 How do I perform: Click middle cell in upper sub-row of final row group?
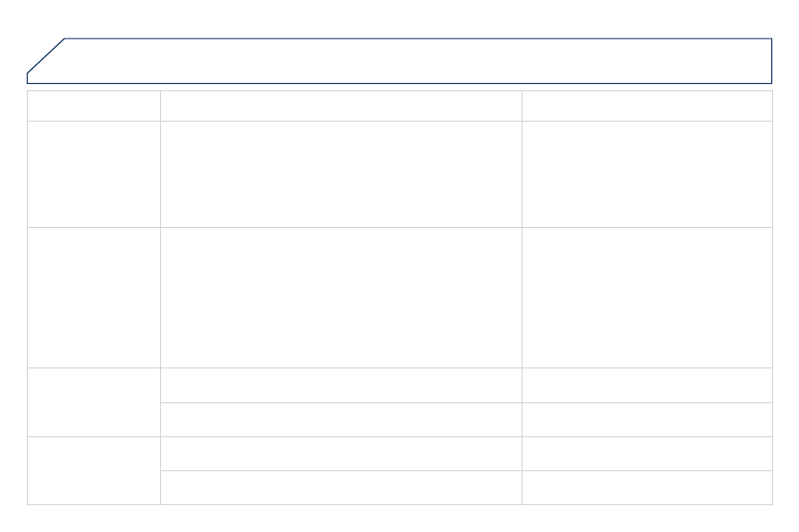click(x=341, y=453)
